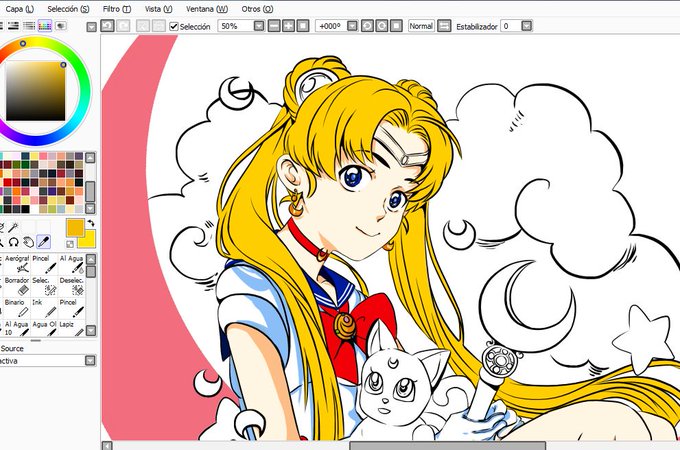Click the canvas horizontal scrollbar thumb
This screenshot has height=450, width=680.
(448, 445)
